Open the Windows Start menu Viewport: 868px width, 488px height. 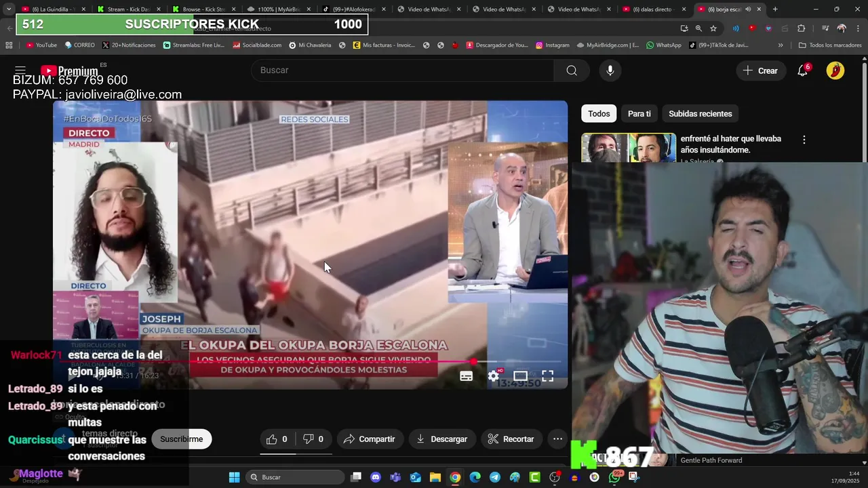[234, 477]
